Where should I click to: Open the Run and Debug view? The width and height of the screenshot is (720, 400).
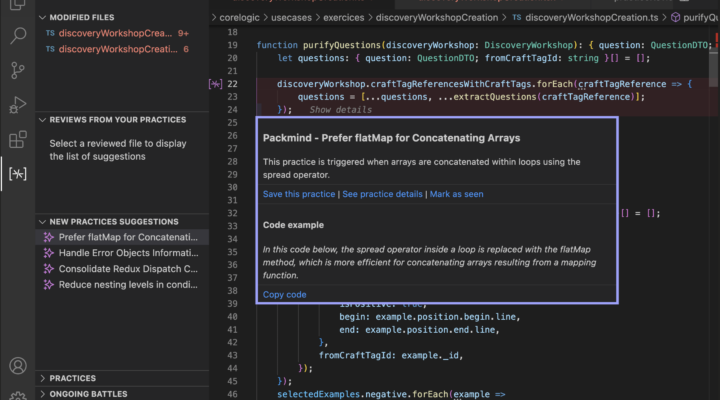(17, 105)
